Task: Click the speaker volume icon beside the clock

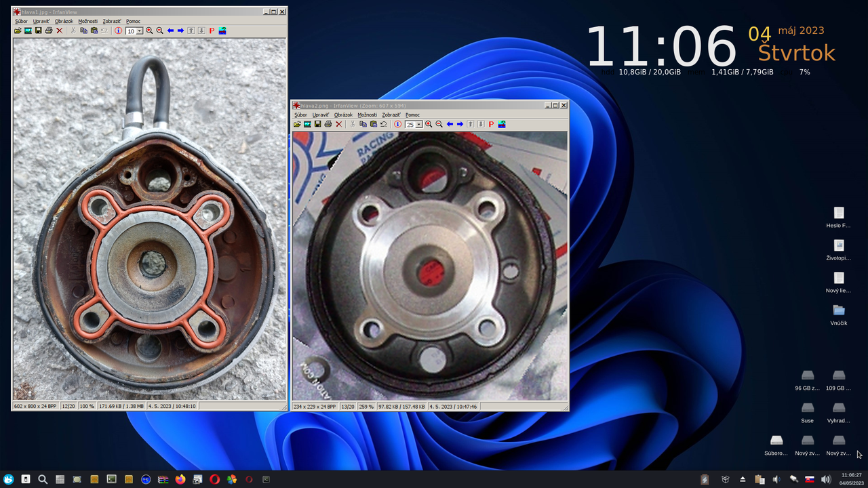Action: (x=825, y=479)
